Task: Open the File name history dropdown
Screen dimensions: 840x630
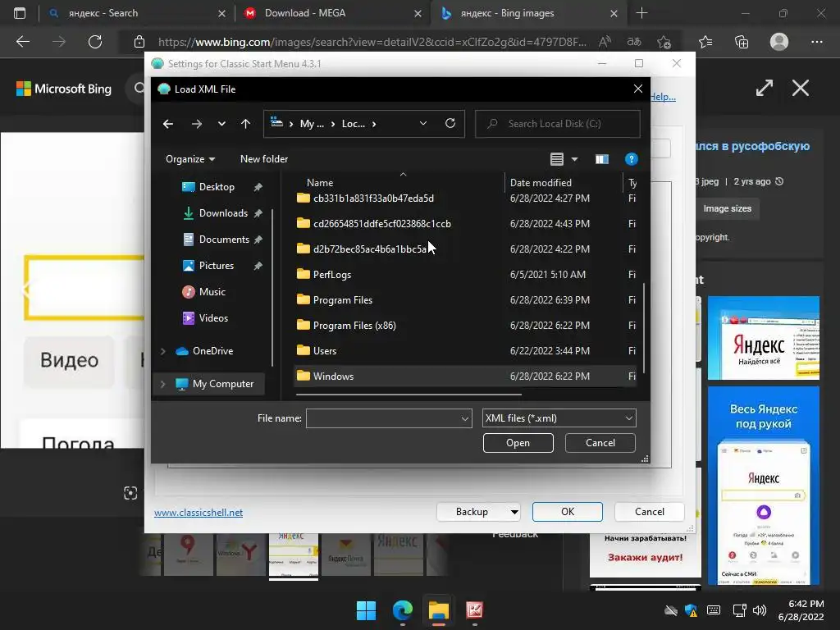Action: coord(465,418)
